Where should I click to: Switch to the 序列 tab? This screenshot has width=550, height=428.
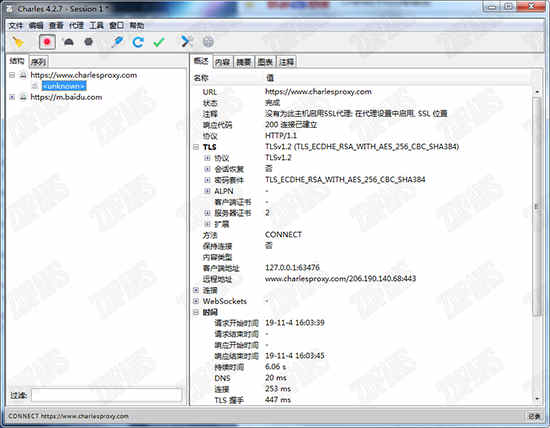pyautogui.click(x=38, y=62)
